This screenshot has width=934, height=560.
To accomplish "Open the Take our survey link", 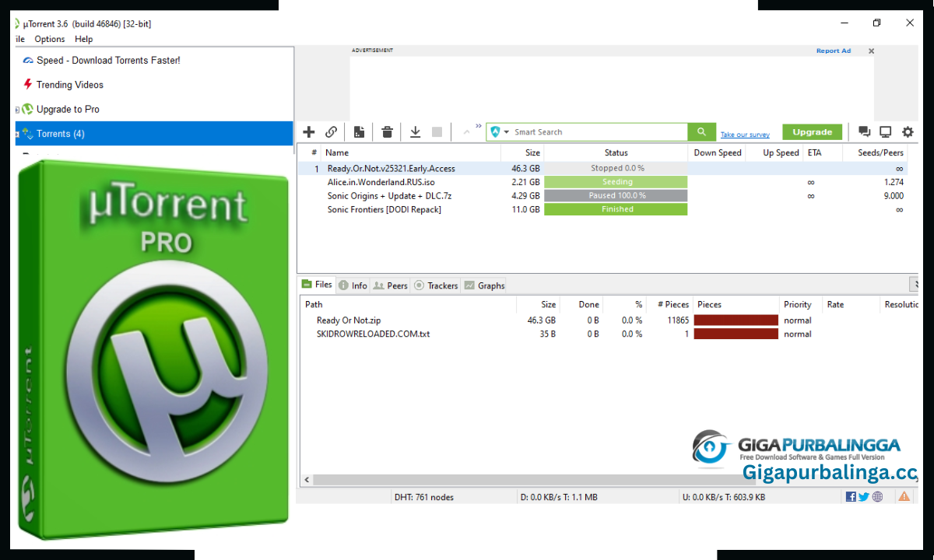I will click(x=745, y=135).
